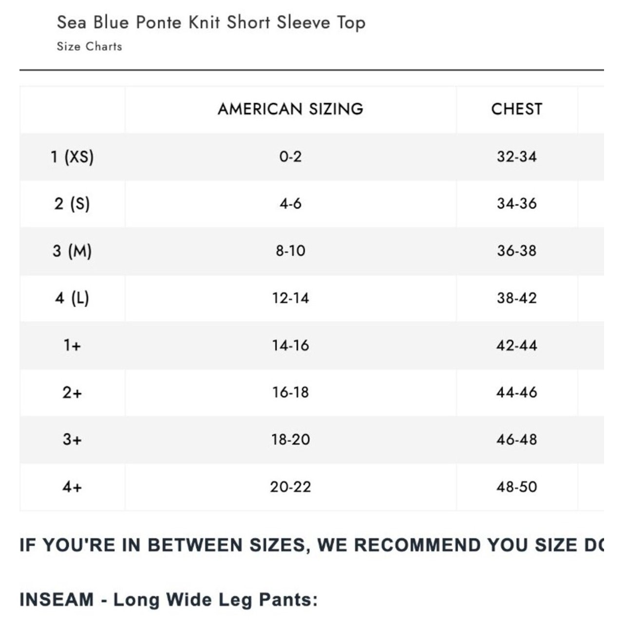Click the 32-34 chest measurement cell

click(516, 156)
